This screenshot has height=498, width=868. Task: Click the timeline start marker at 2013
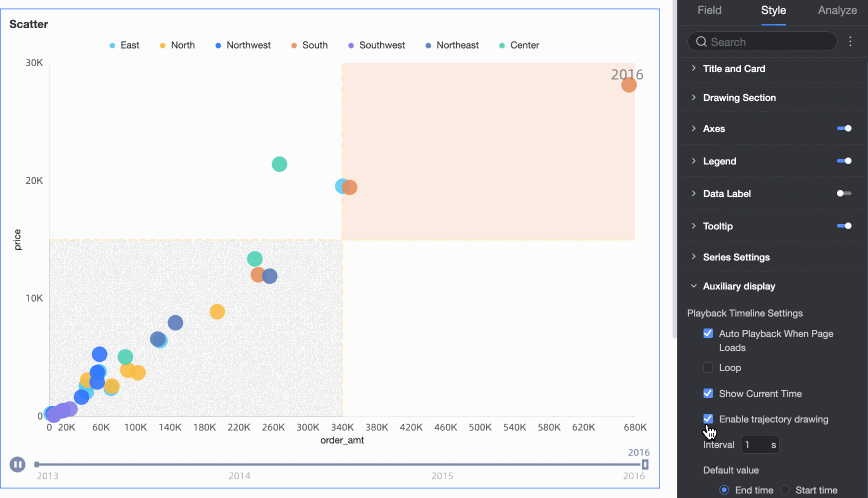click(x=37, y=464)
